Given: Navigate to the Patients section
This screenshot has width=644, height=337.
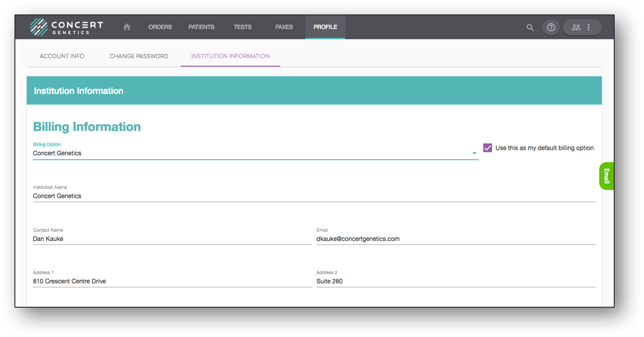Looking at the screenshot, I should [x=201, y=27].
